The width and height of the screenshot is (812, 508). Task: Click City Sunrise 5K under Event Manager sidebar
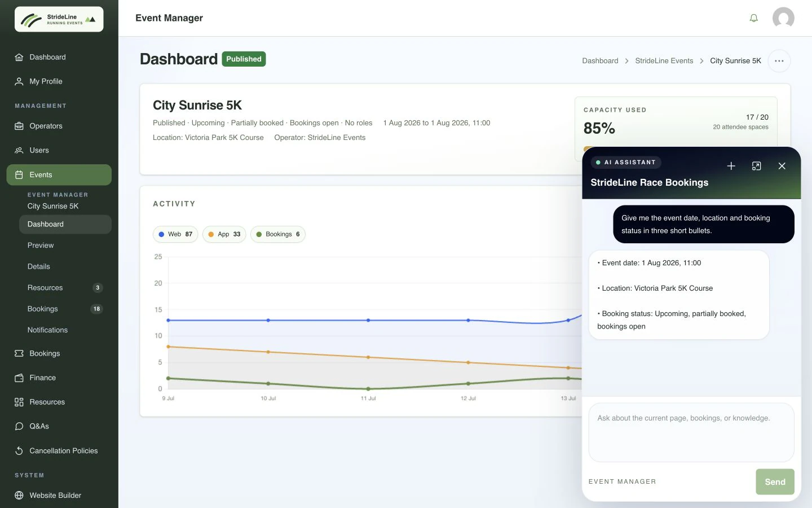pyautogui.click(x=53, y=206)
